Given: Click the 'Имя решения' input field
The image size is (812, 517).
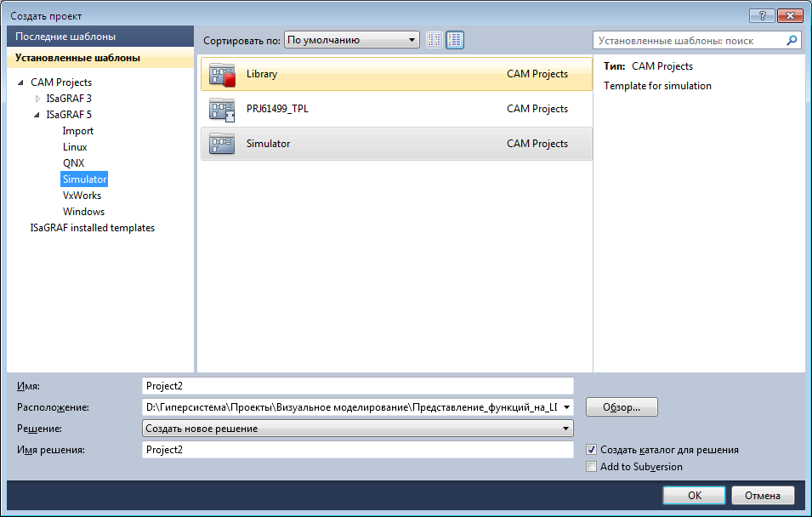Looking at the screenshot, I should point(357,450).
